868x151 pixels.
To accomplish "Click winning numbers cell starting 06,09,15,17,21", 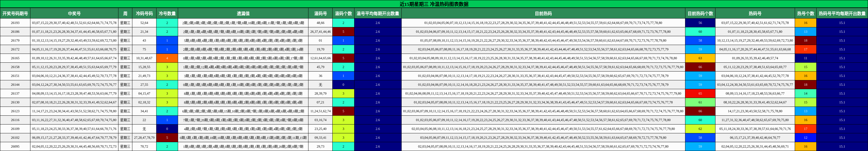I will click(74, 138).
